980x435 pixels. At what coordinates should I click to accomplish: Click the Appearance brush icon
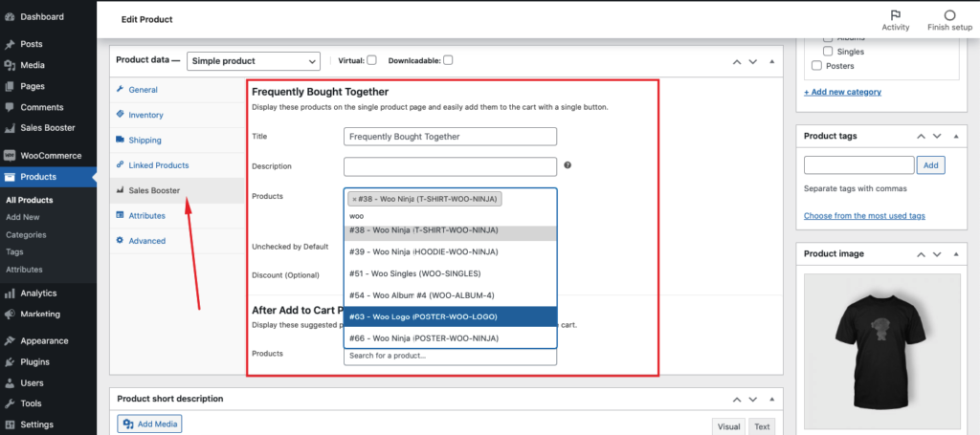10,341
